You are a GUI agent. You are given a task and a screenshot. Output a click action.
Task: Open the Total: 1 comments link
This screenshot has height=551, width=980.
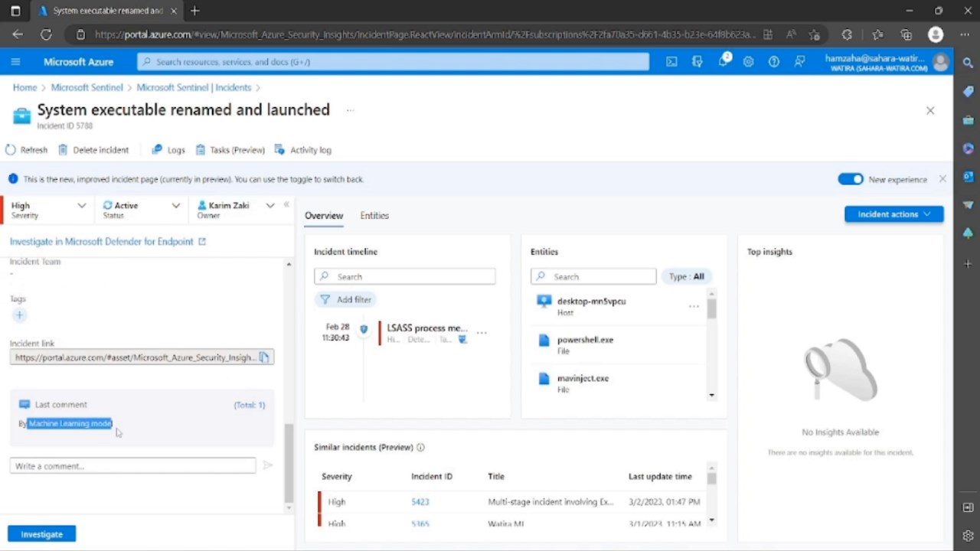(x=249, y=405)
